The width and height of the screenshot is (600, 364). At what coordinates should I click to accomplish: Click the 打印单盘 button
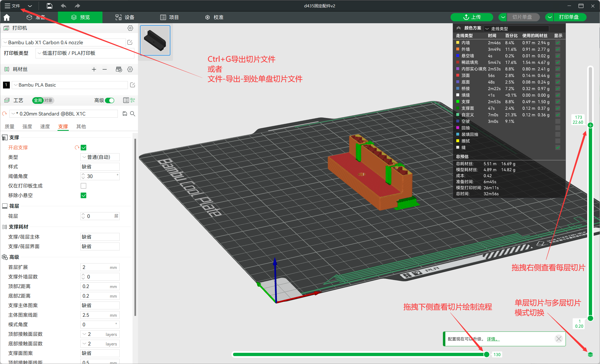click(x=569, y=17)
